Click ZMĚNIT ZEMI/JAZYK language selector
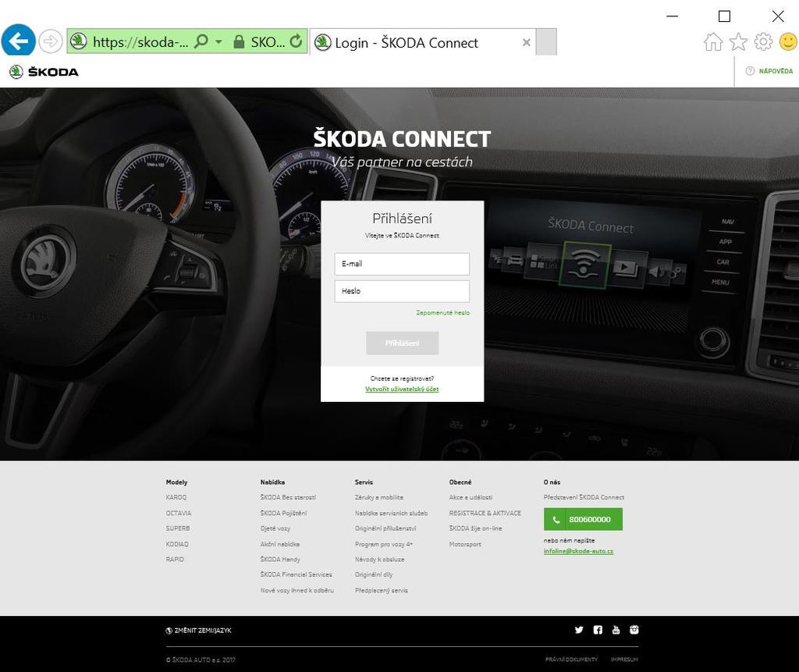This screenshot has width=799, height=672. (x=199, y=631)
